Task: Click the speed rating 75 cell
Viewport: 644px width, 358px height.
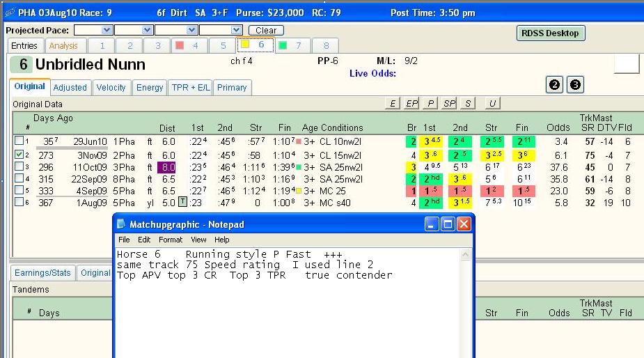Action: [x=590, y=155]
